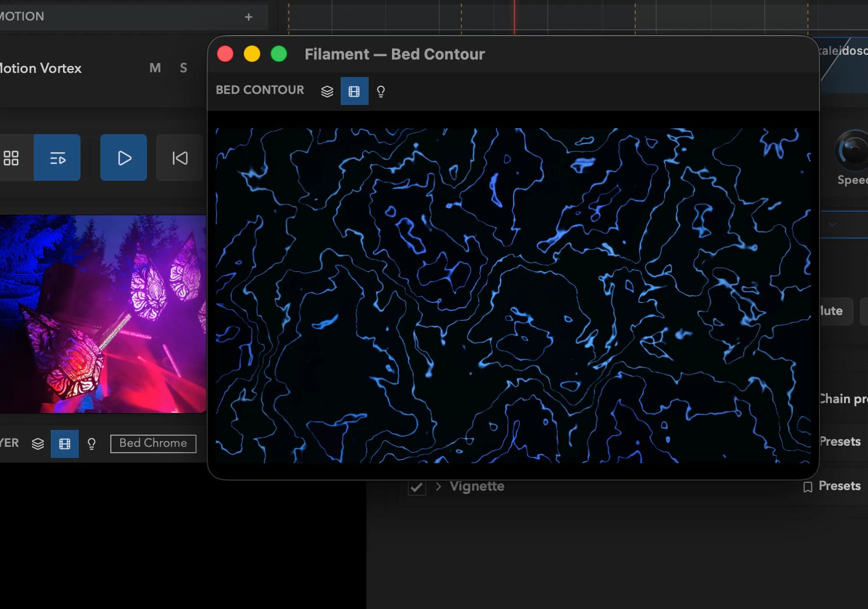Open the dropdown chevron below the Speed knob
Viewport: 868px width, 609px height.
point(832,224)
